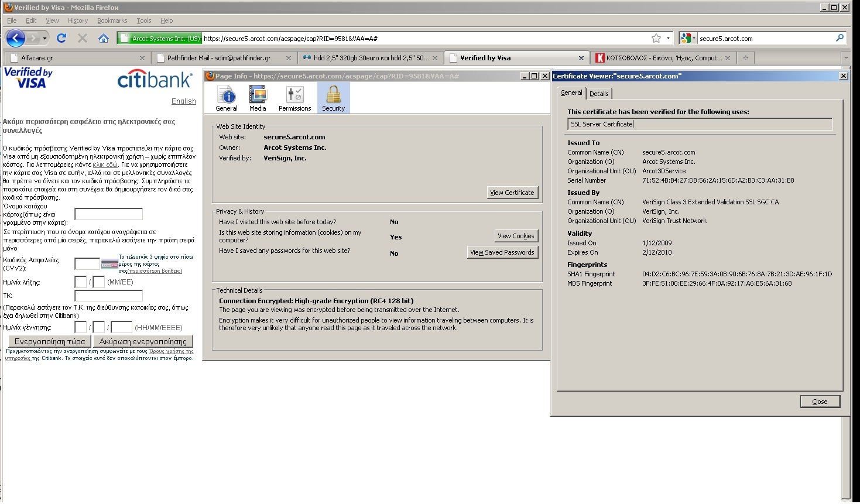This screenshot has height=504, width=860.
Task: Open the URL bar history dropdown
Action: 668,39
